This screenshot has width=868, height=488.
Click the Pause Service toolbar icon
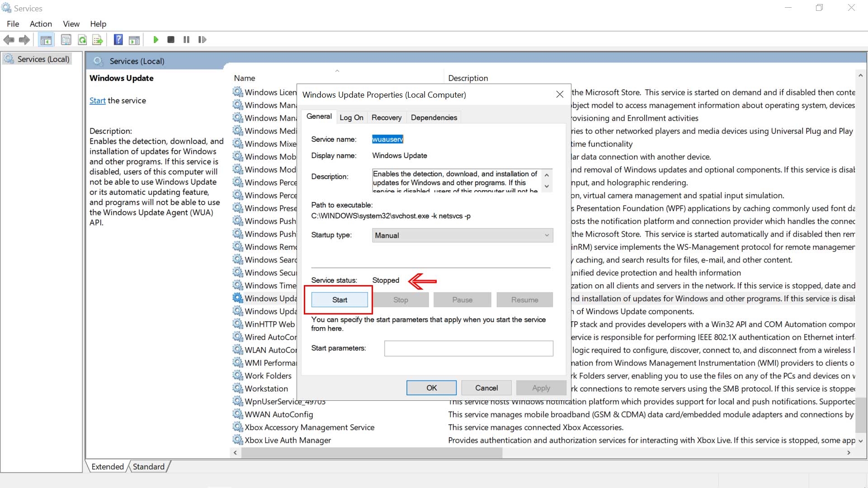186,40
